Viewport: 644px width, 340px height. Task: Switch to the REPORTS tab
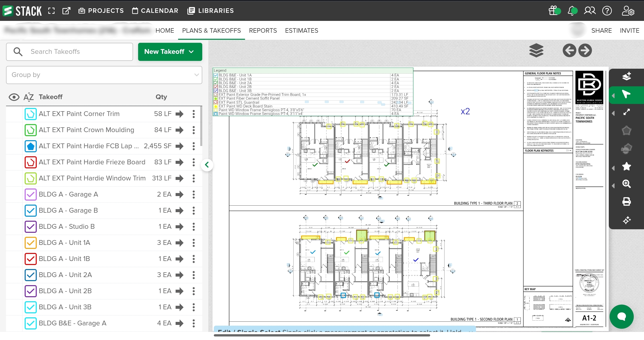click(263, 30)
